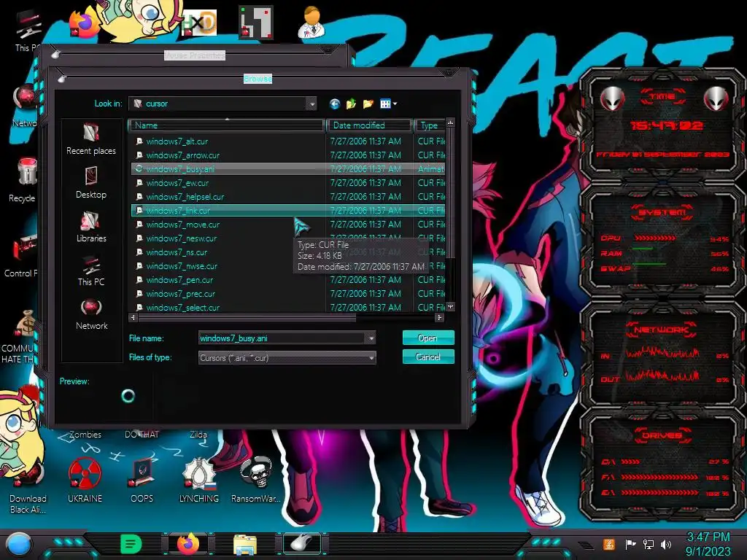Open the orange tray application icon
This screenshot has width=747, height=560.
click(x=609, y=545)
